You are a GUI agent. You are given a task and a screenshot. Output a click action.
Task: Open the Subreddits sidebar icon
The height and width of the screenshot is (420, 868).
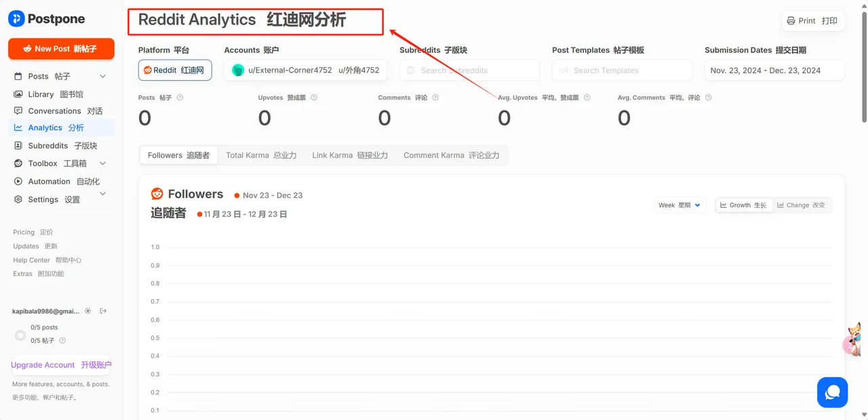tap(18, 145)
